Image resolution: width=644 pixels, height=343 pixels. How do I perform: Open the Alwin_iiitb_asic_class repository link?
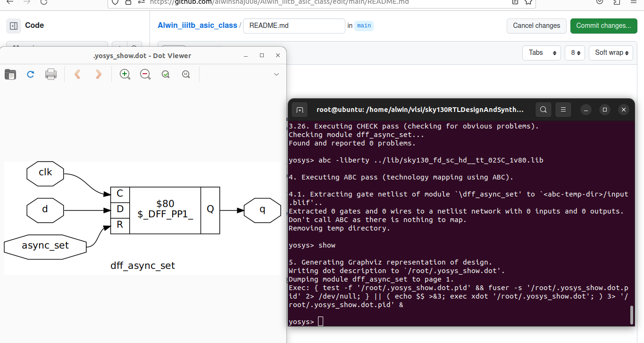click(197, 25)
